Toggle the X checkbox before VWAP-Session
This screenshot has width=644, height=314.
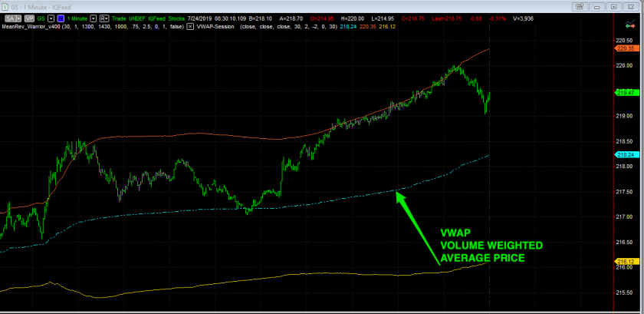coord(190,26)
